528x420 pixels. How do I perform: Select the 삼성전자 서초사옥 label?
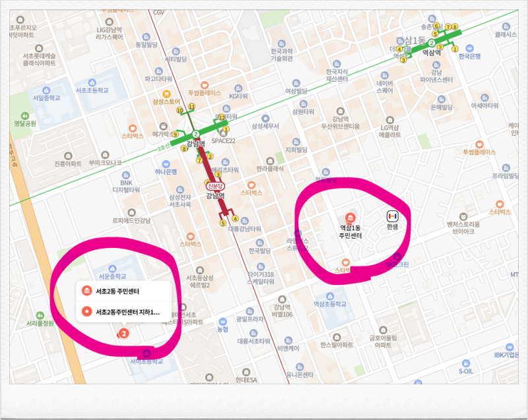[x=180, y=200]
